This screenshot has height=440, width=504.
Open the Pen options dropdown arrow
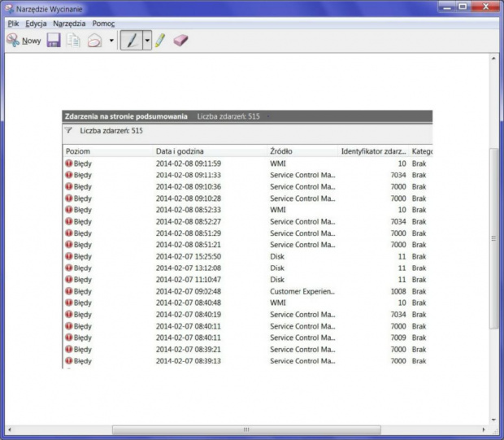tap(147, 41)
